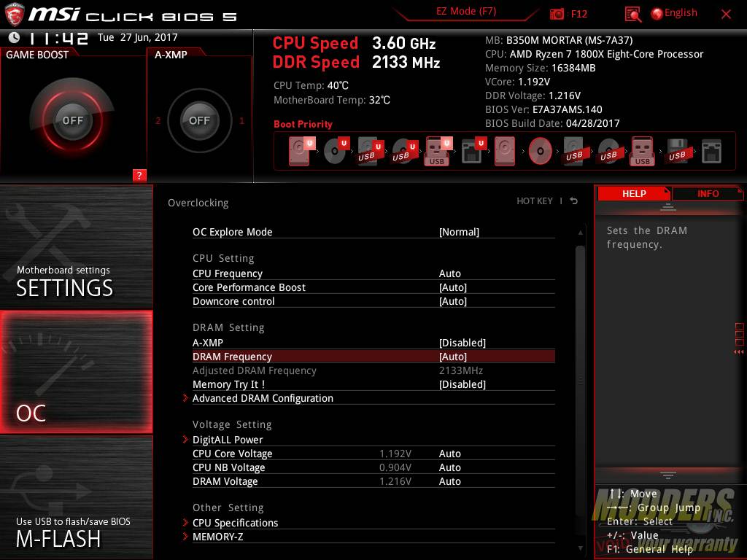Viewport: 747px width, 560px height.
Task: Select the UEFI hard disk boot device icon
Action: coord(301,152)
